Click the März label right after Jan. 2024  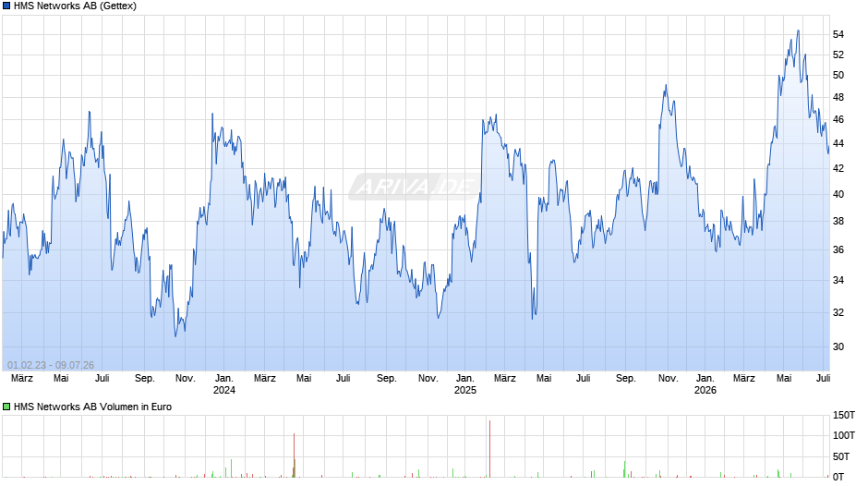[x=265, y=379]
